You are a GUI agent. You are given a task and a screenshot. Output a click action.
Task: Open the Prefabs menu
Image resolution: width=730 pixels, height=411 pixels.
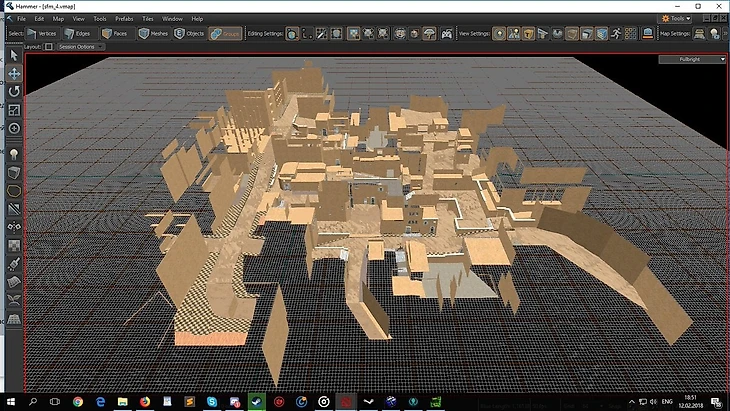pos(124,18)
